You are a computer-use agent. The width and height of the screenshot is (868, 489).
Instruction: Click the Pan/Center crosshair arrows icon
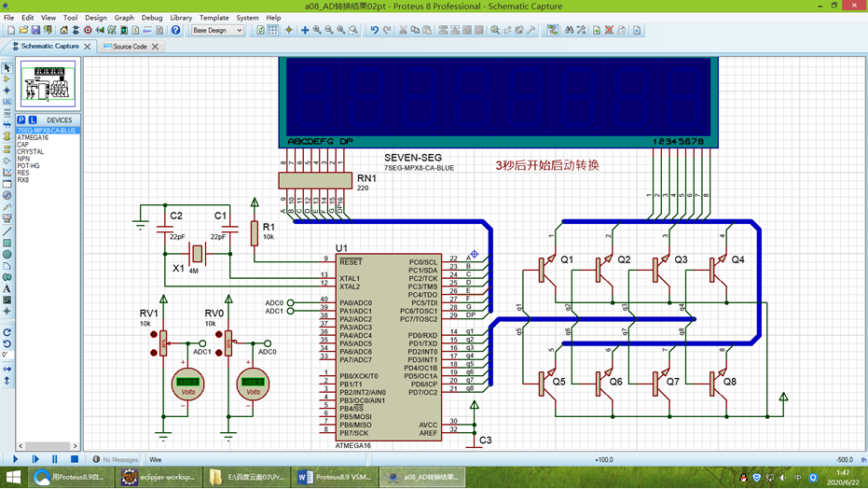305,30
